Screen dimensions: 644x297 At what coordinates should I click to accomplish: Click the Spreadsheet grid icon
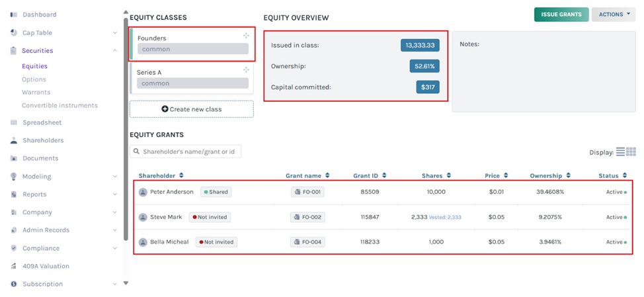(x=13, y=122)
